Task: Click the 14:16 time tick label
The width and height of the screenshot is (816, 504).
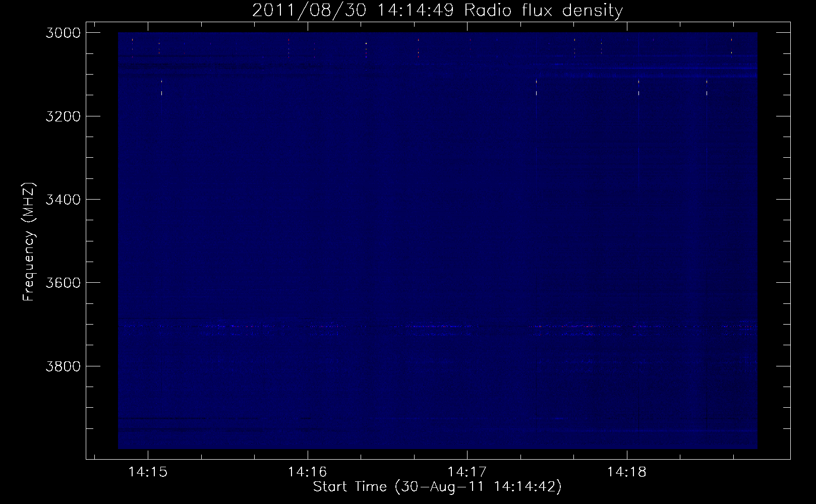Action: [x=307, y=472]
